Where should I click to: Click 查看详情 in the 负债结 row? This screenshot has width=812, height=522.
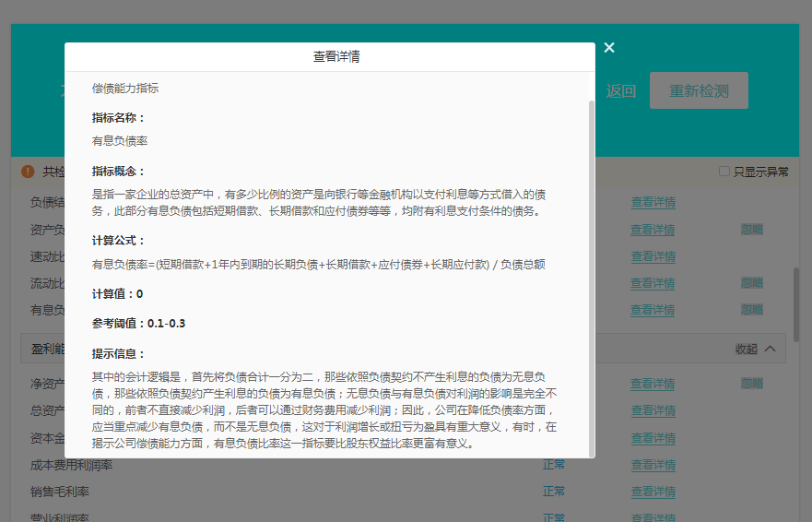653,202
